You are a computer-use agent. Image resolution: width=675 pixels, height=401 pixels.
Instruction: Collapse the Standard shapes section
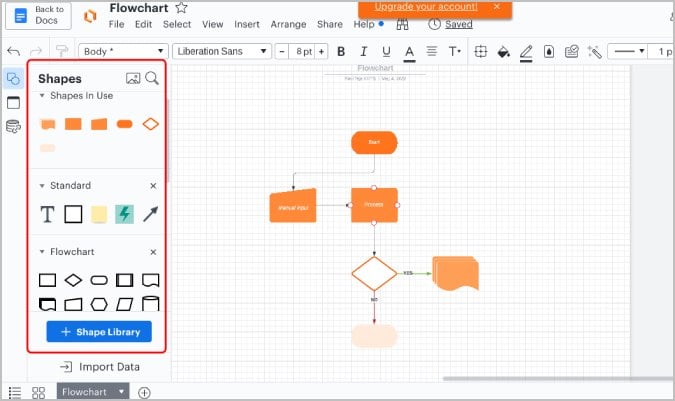tap(42, 186)
